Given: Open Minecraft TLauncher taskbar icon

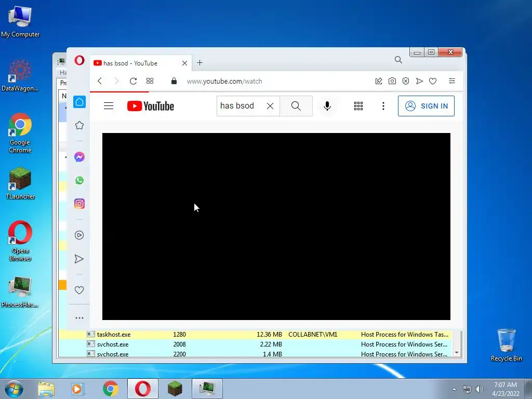Looking at the screenshot, I should (175, 389).
